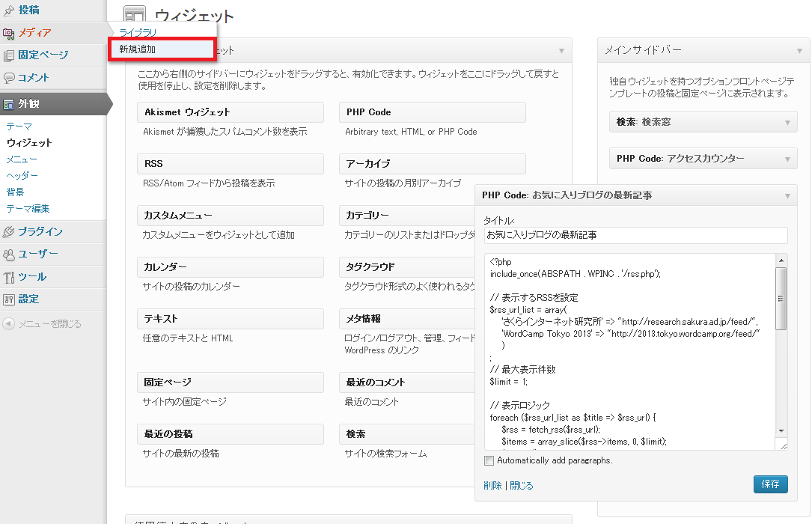Click the 固定ページ pages icon
The width and height of the screenshot is (812, 524).
pyautogui.click(x=9, y=55)
